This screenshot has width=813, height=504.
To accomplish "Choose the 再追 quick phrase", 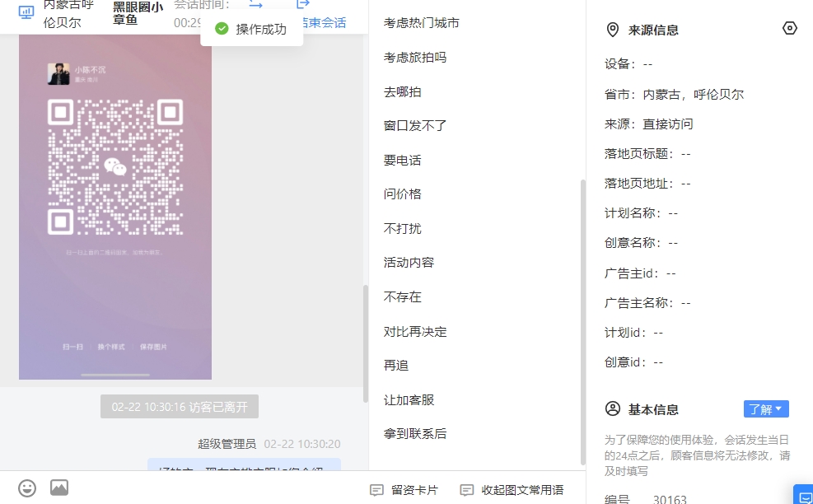I will (x=396, y=365).
